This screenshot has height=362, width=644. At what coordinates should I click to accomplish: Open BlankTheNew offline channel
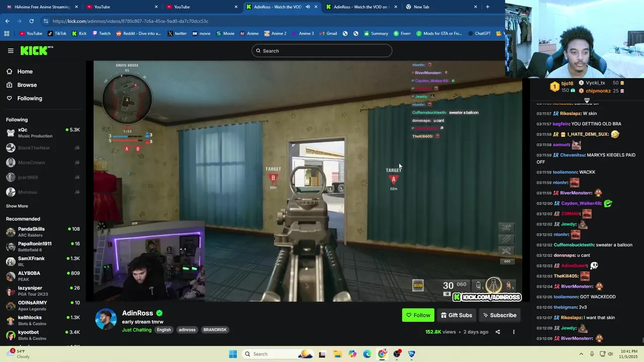[x=43, y=148]
